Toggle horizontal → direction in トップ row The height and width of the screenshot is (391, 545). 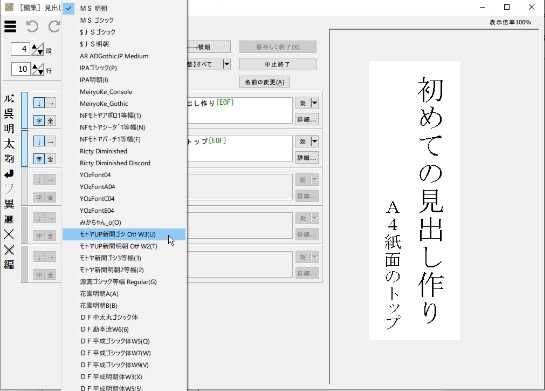tap(51, 141)
